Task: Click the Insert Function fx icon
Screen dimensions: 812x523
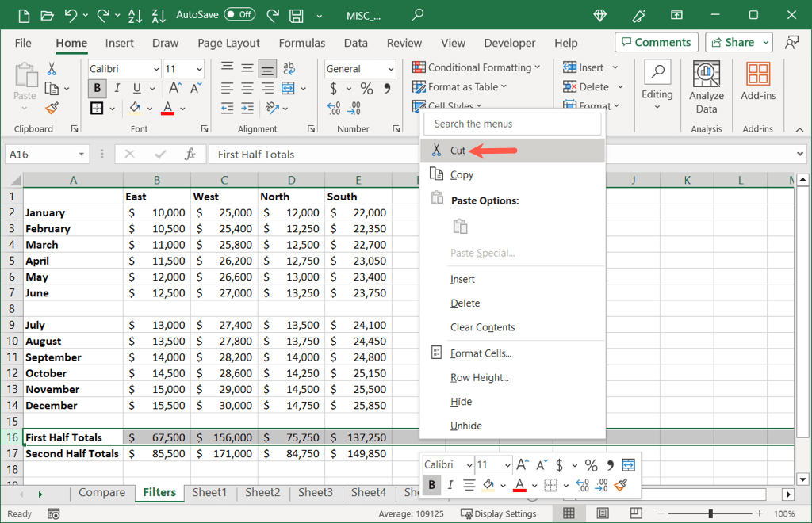Action: (190, 155)
